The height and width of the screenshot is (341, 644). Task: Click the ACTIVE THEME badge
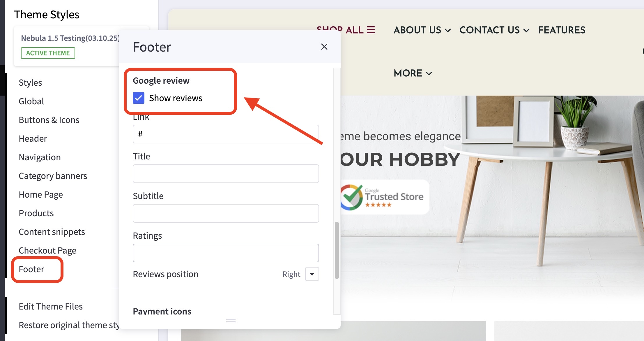(x=48, y=53)
